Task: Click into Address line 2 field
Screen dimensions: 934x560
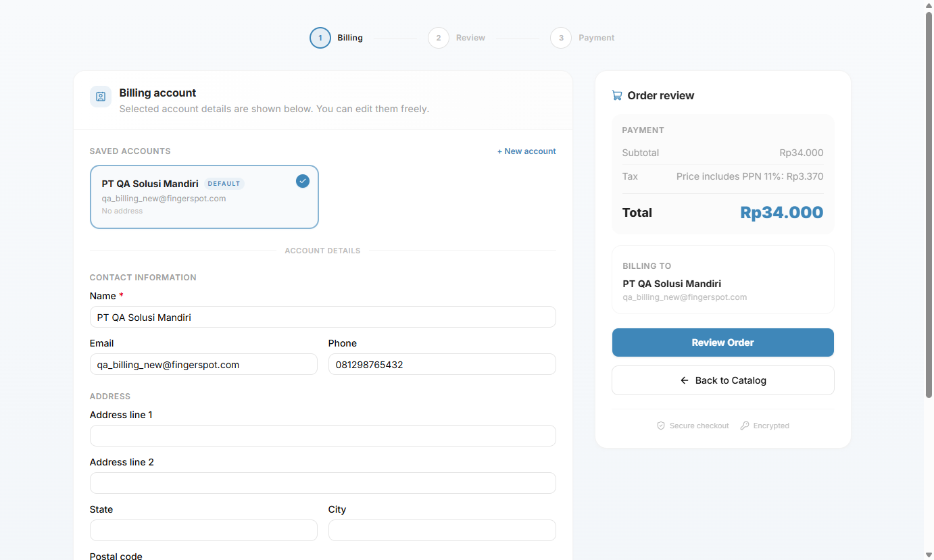Action: (323, 483)
